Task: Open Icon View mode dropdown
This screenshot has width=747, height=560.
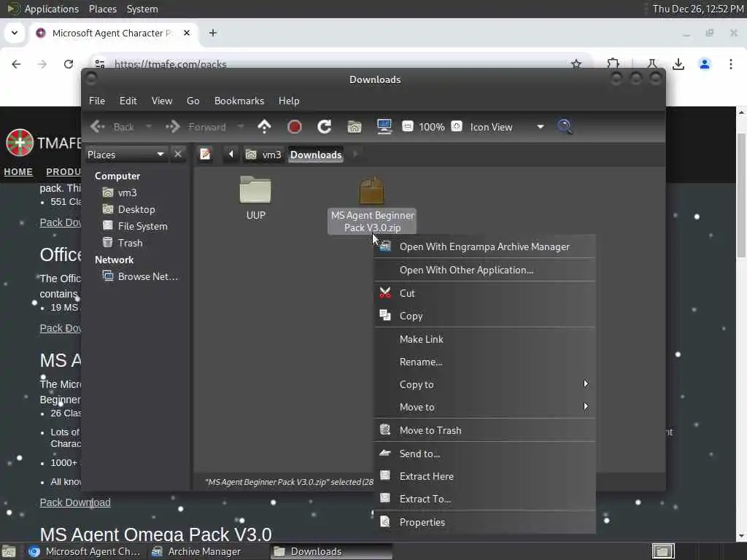Action: coord(508,127)
